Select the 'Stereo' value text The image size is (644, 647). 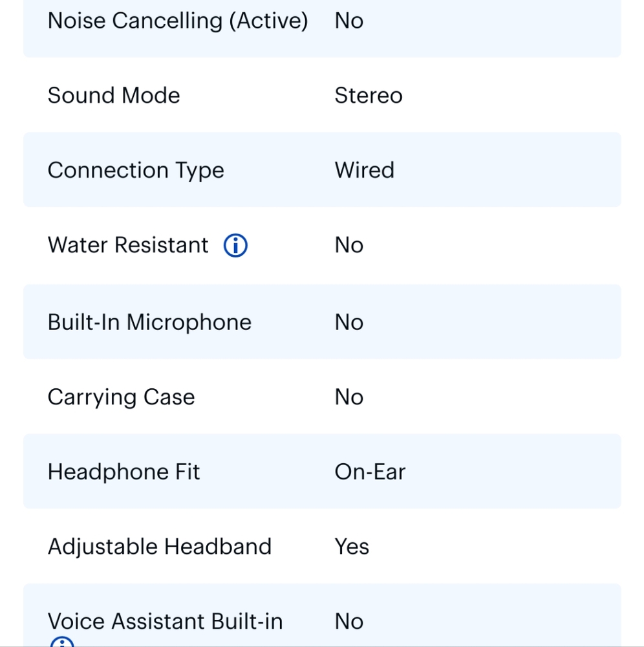pyautogui.click(x=369, y=96)
